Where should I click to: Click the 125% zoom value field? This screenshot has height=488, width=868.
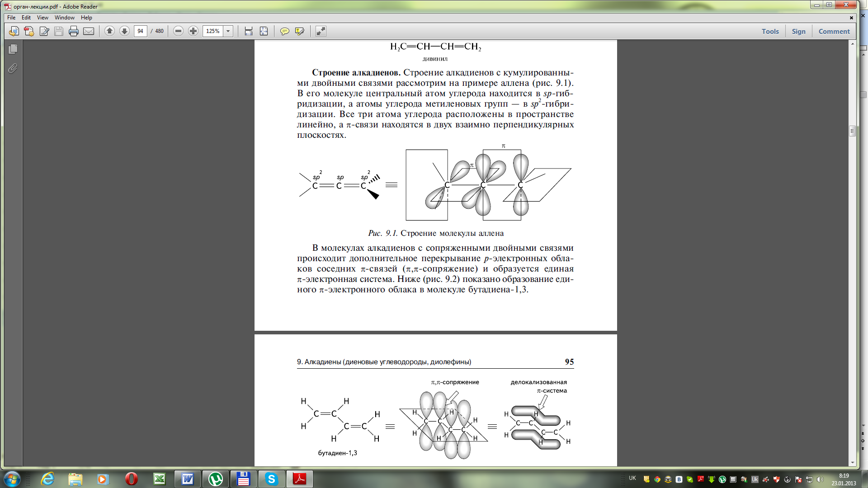tap(213, 31)
